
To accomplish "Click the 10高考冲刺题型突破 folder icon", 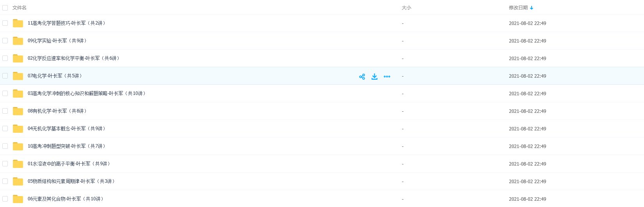I will [18, 146].
